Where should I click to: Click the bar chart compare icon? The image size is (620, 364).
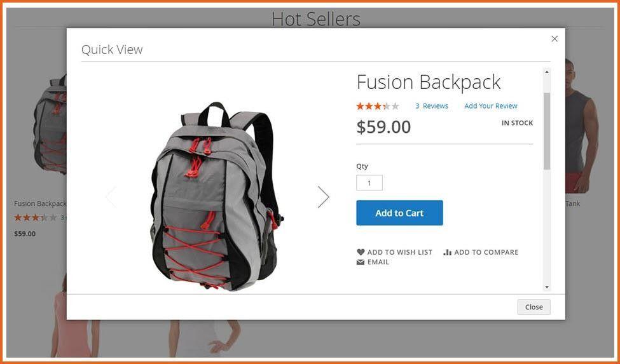click(447, 252)
